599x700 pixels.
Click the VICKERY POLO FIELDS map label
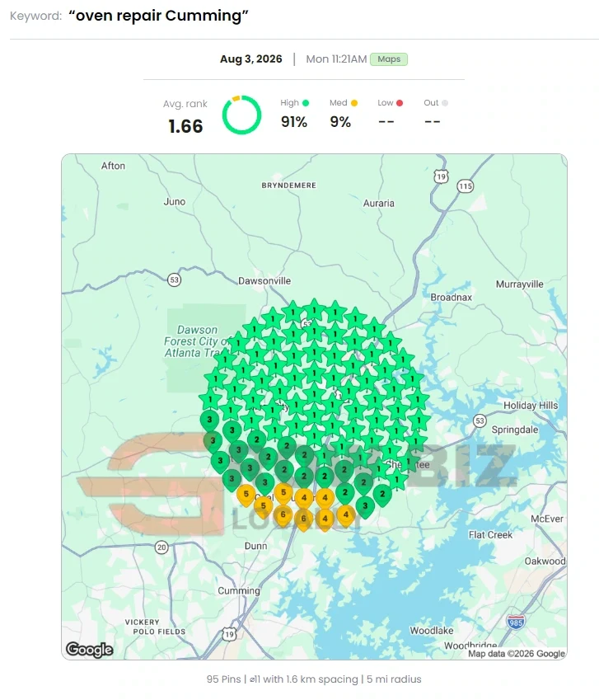point(155,627)
